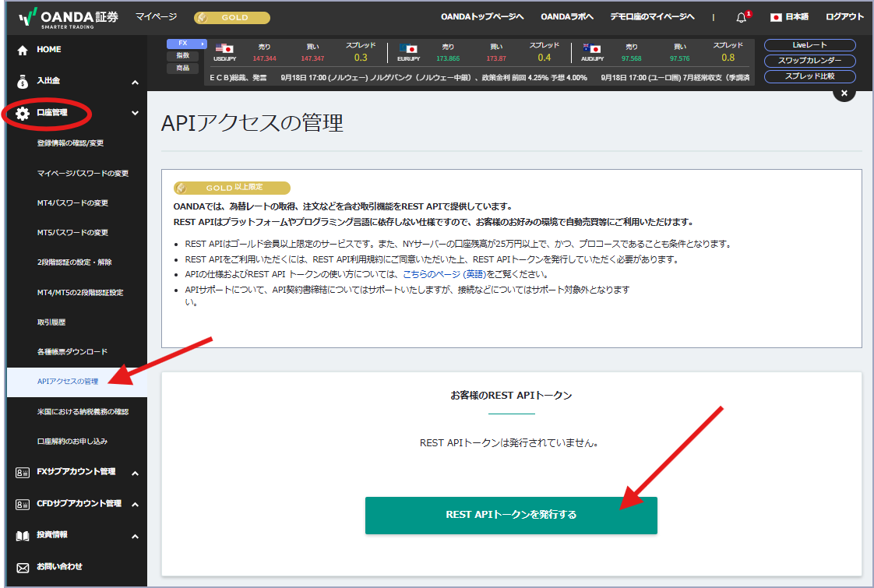Switch to the 指数 rate tab
Image resolution: width=874 pixels, height=588 pixels.
point(182,56)
